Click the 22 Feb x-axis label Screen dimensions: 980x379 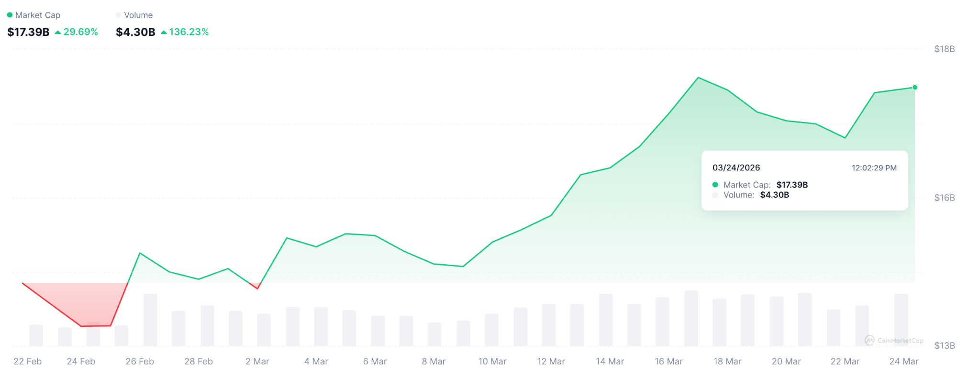point(27,361)
